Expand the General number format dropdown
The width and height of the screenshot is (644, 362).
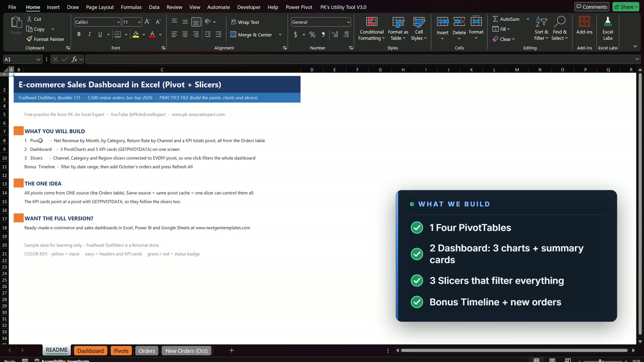tap(348, 22)
